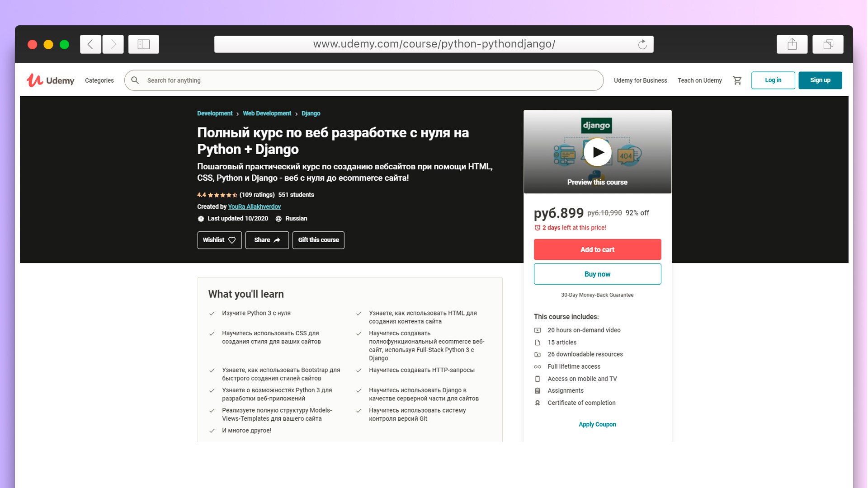Open the django course preview thumbnail
The image size is (868, 488).
point(598,152)
